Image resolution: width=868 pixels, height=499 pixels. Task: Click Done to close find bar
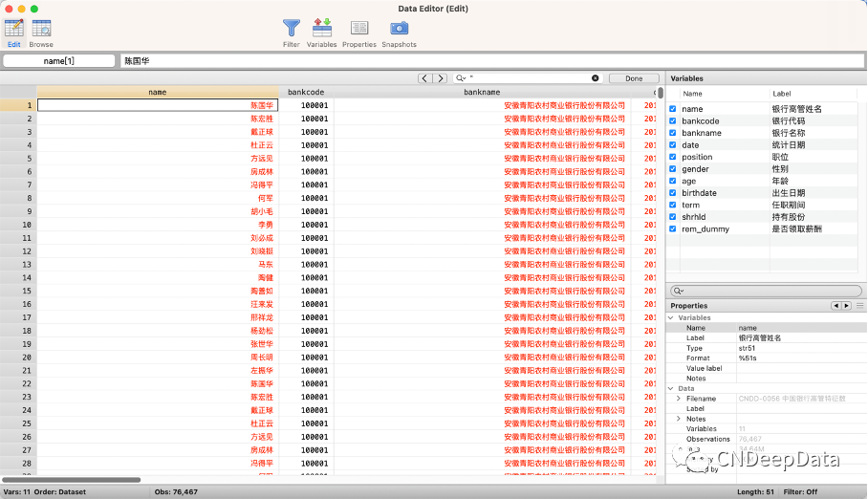pyautogui.click(x=634, y=78)
